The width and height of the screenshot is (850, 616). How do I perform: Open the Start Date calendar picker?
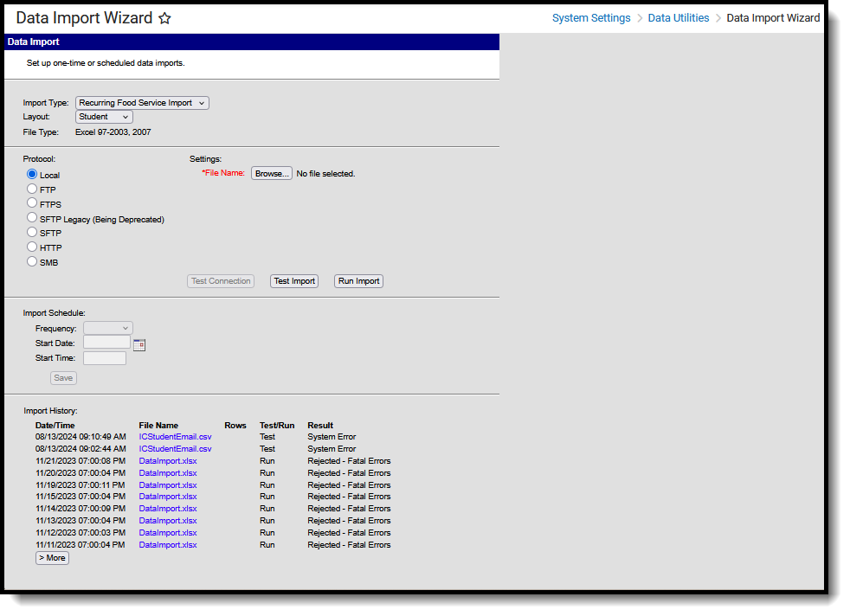tap(139, 344)
